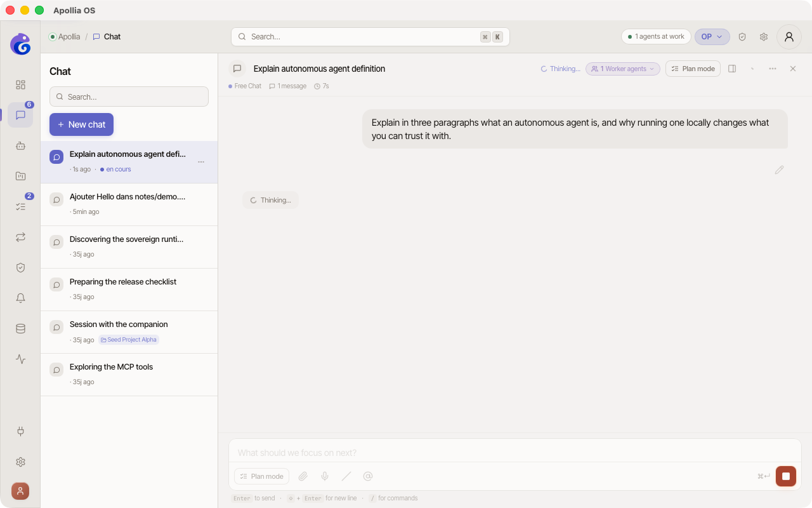Open the profile avatar in top bar
The image size is (812, 508).
(789, 37)
